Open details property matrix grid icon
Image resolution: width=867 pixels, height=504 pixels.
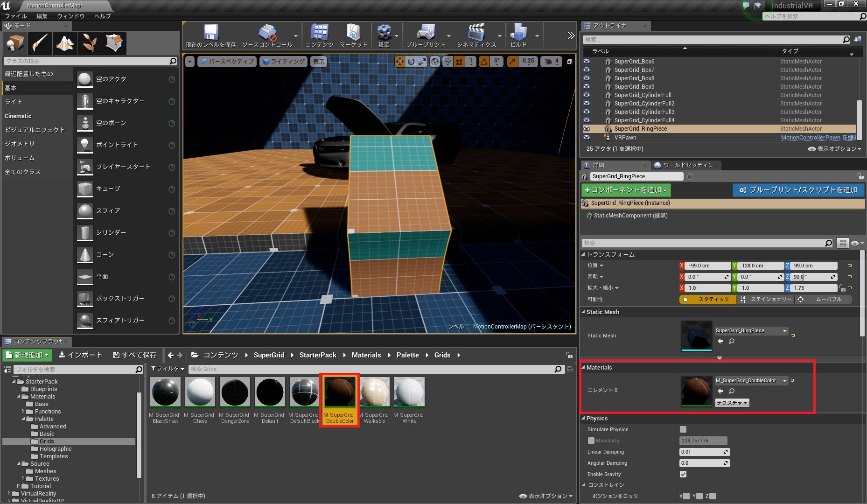pos(842,243)
